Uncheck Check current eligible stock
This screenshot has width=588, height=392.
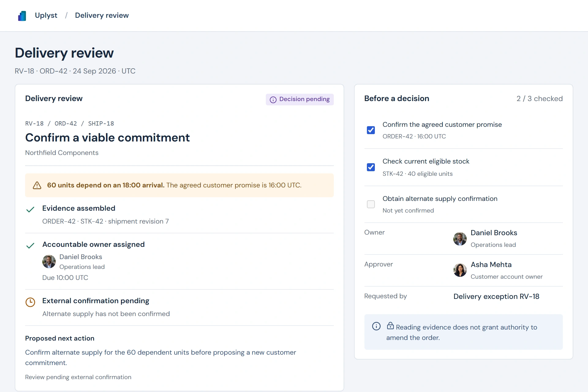pos(371,167)
